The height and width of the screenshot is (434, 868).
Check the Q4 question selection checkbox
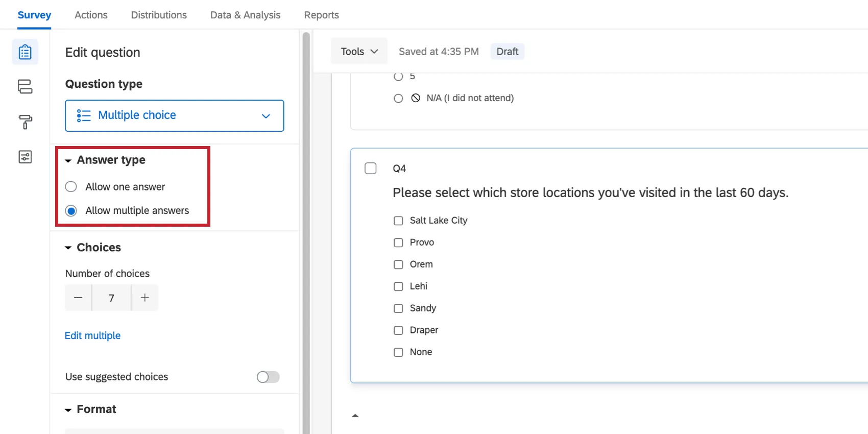371,168
